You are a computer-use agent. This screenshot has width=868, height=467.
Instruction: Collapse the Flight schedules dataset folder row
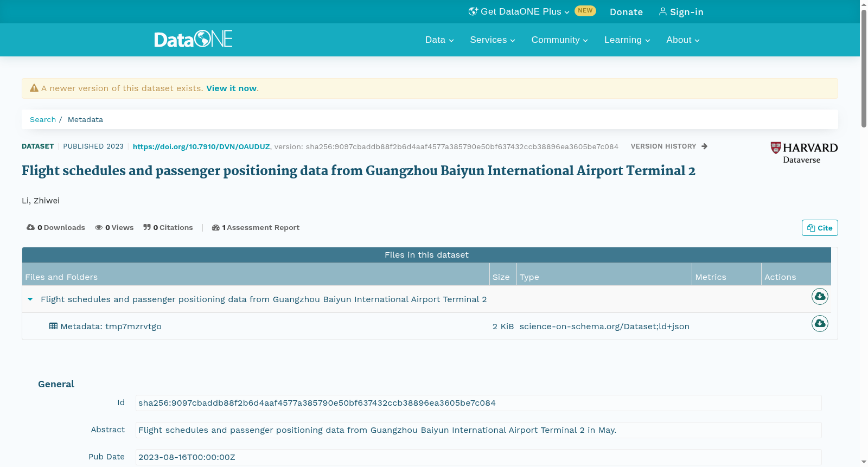(x=30, y=299)
